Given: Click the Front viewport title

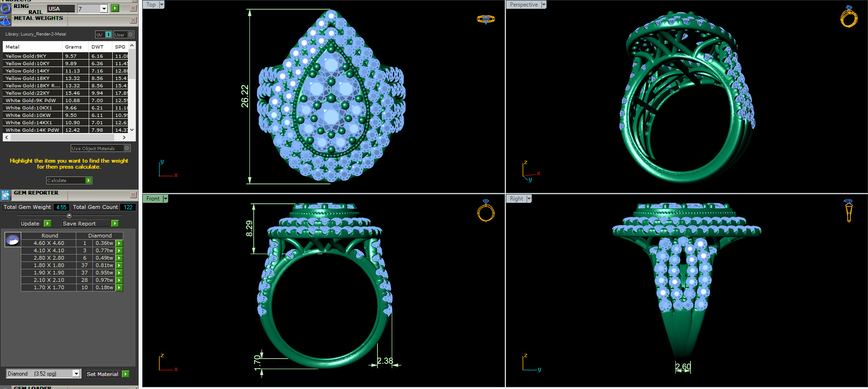Looking at the screenshot, I should pyautogui.click(x=153, y=199).
